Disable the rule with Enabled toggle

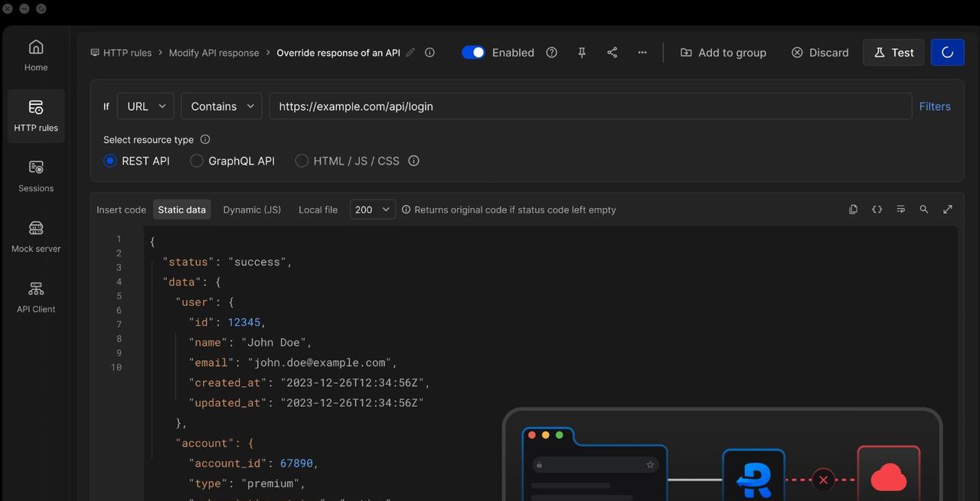(473, 53)
